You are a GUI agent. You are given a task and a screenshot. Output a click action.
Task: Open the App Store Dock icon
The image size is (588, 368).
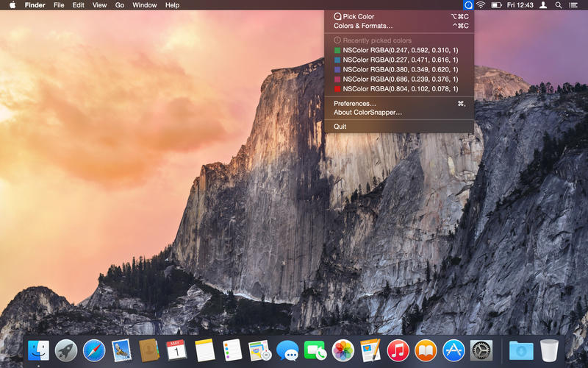[x=453, y=350]
